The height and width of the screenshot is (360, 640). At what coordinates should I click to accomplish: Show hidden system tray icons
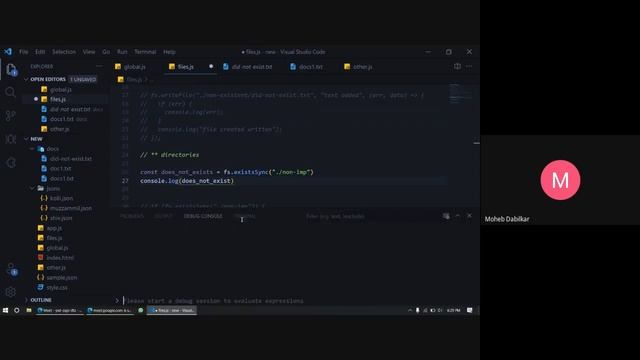[410, 310]
